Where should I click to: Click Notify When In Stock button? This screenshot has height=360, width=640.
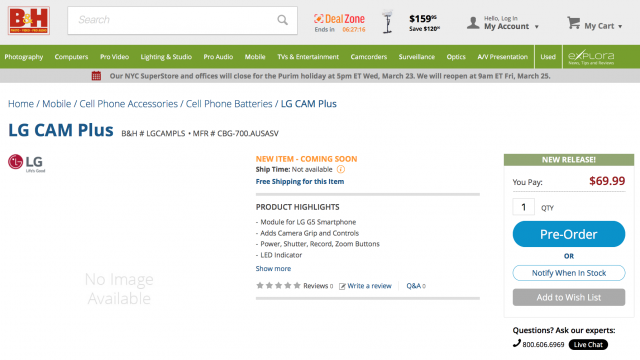pos(569,273)
